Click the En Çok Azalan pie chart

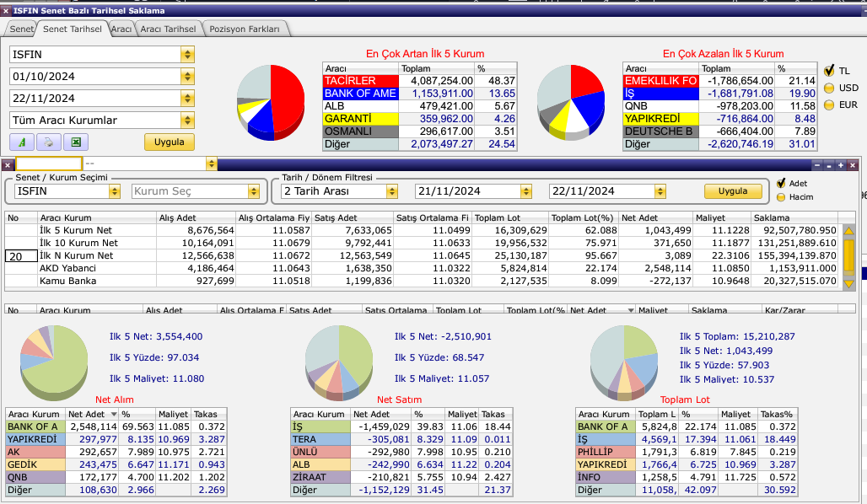[571, 103]
